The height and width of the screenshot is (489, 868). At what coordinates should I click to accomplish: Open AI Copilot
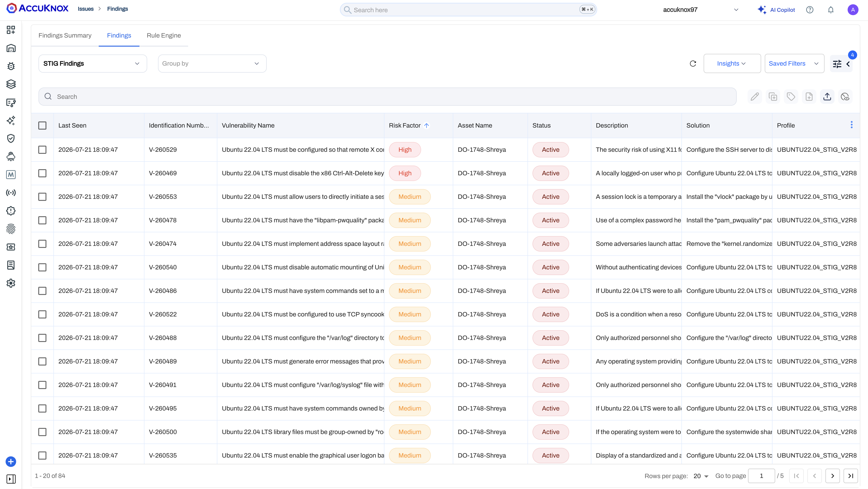pyautogui.click(x=776, y=10)
